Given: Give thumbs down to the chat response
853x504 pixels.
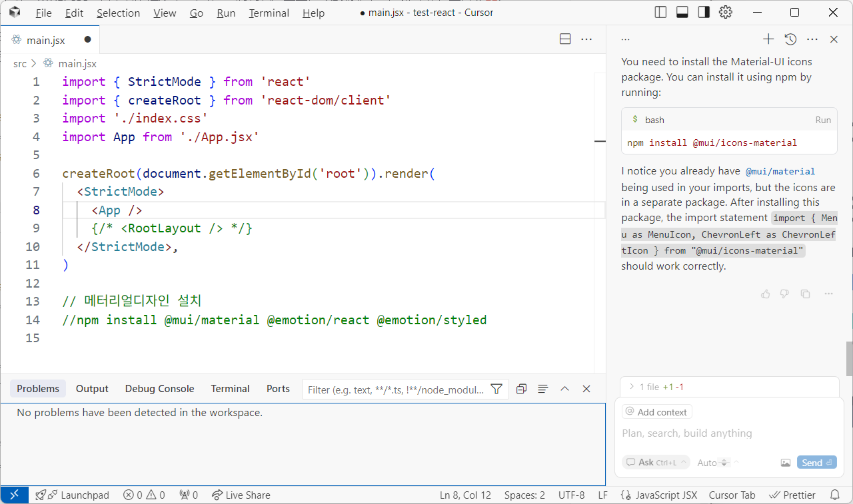Looking at the screenshot, I should pyautogui.click(x=784, y=294).
